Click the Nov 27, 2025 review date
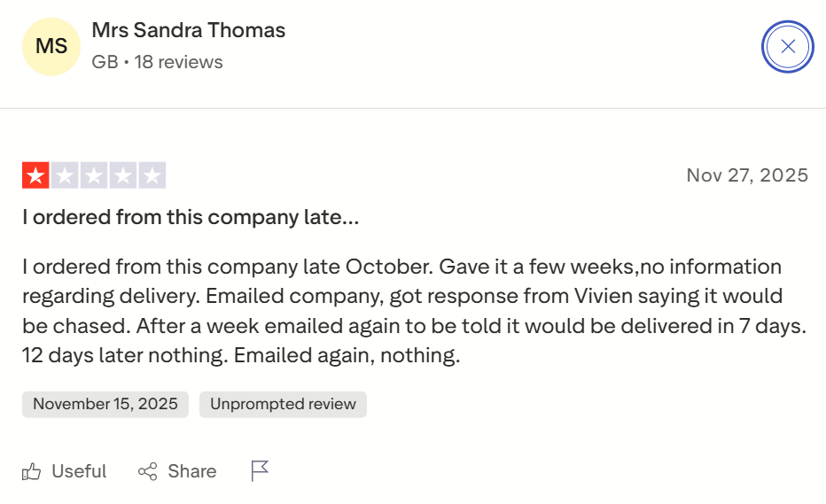 (x=747, y=175)
